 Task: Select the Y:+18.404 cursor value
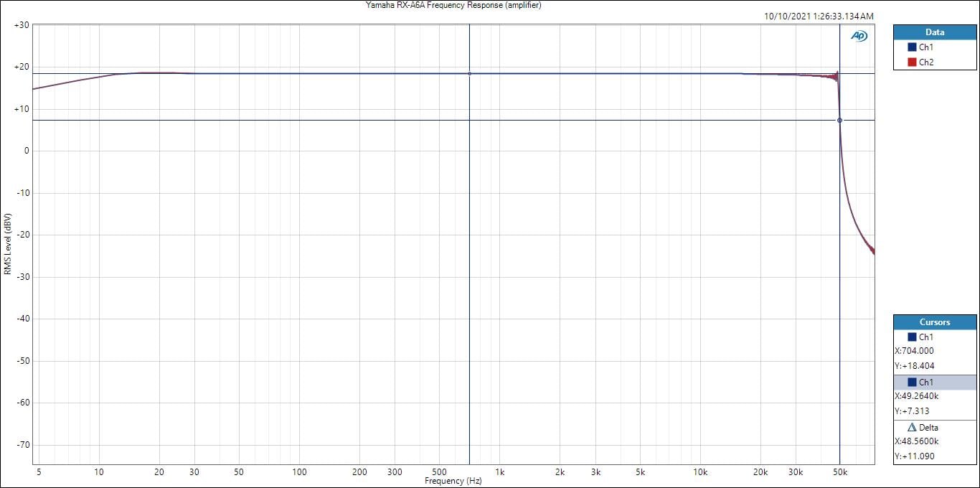point(914,366)
